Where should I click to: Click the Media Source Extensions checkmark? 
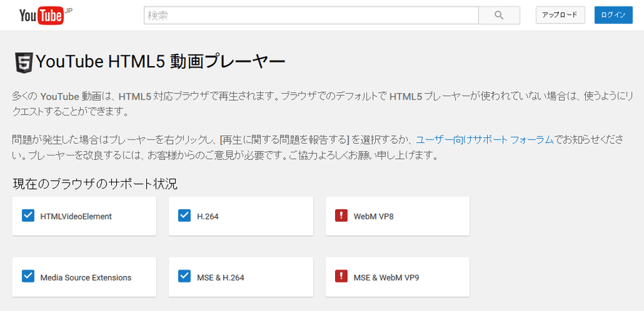(x=28, y=277)
